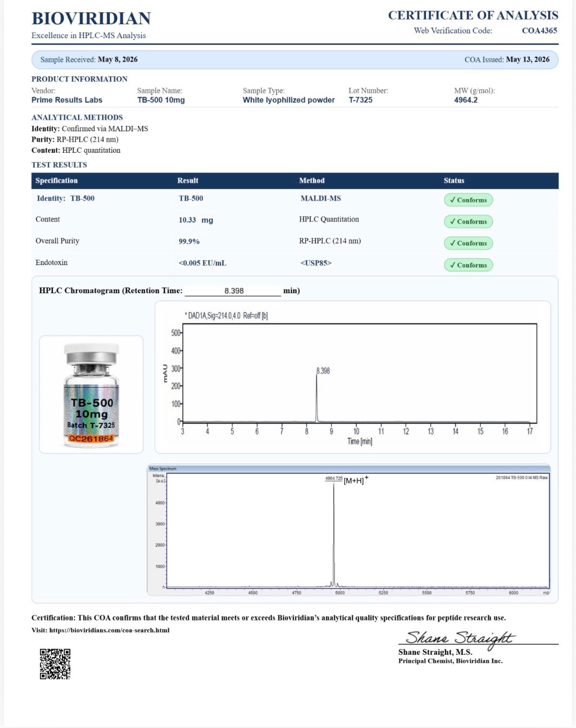Click the Conforms badge for Overall Purity
The height and width of the screenshot is (728, 576).
[x=468, y=243]
